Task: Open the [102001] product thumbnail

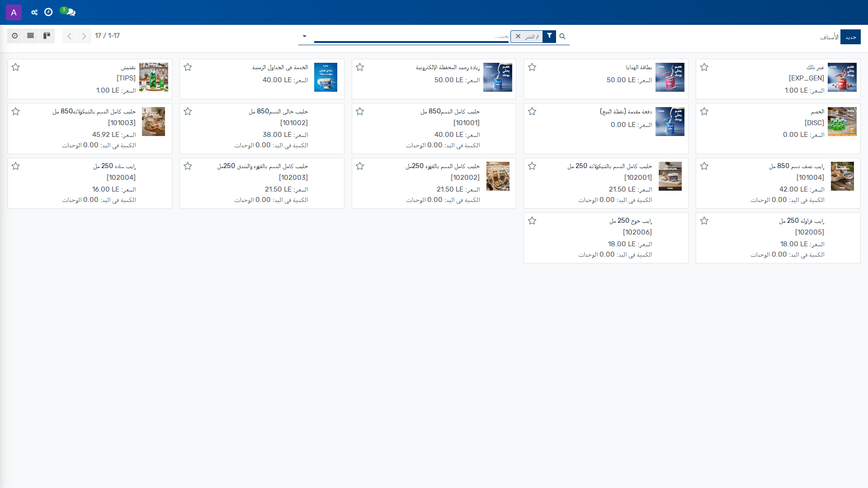Action: coord(670,176)
